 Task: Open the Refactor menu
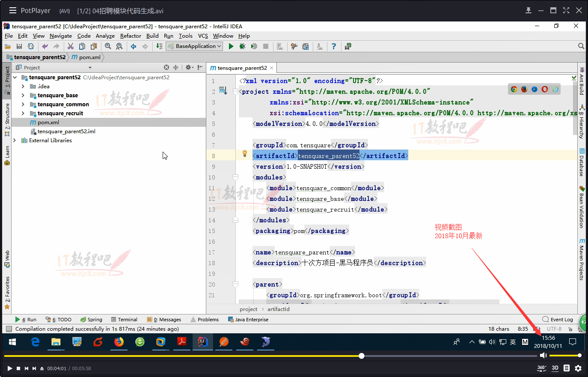coord(131,36)
